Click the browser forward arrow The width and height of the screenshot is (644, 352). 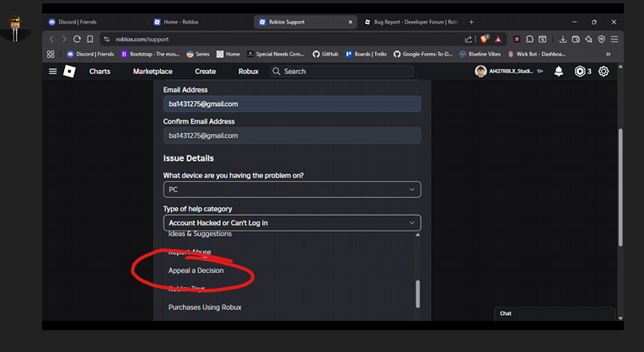[64, 40]
